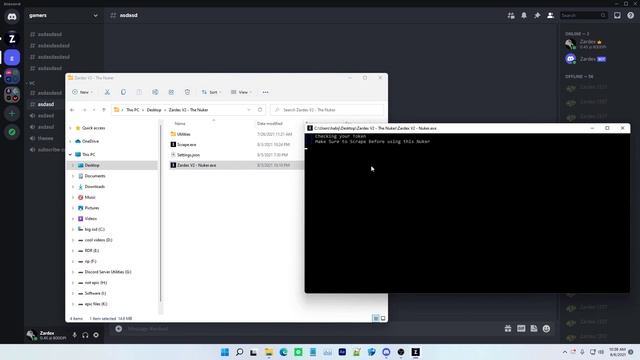640x360 pixels.
Task: Select Desktop in Explorer navigation tree
Action: point(92,165)
